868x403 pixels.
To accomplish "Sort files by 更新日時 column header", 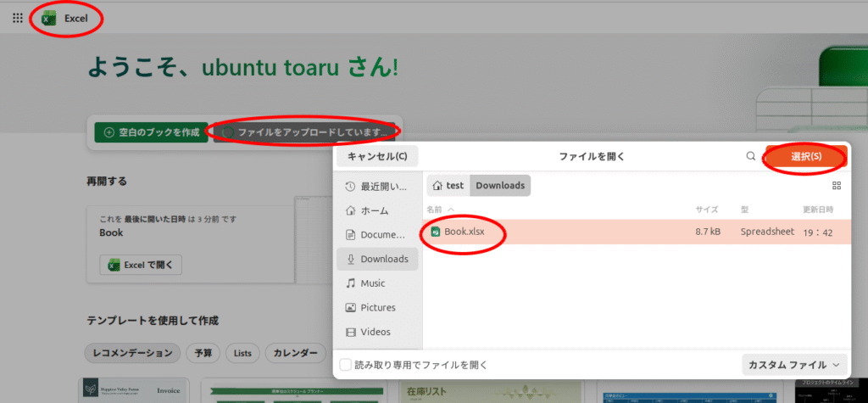I will (822, 209).
